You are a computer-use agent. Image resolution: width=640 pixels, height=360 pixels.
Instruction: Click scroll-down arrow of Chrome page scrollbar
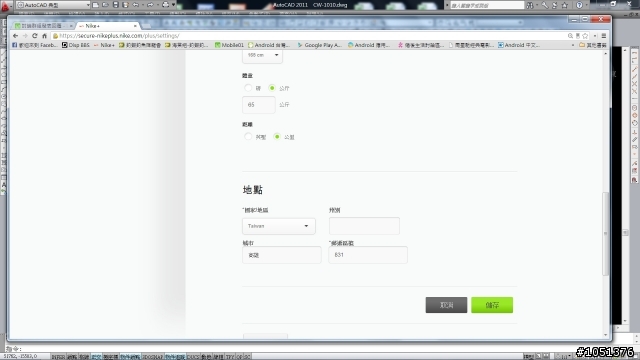606,335
